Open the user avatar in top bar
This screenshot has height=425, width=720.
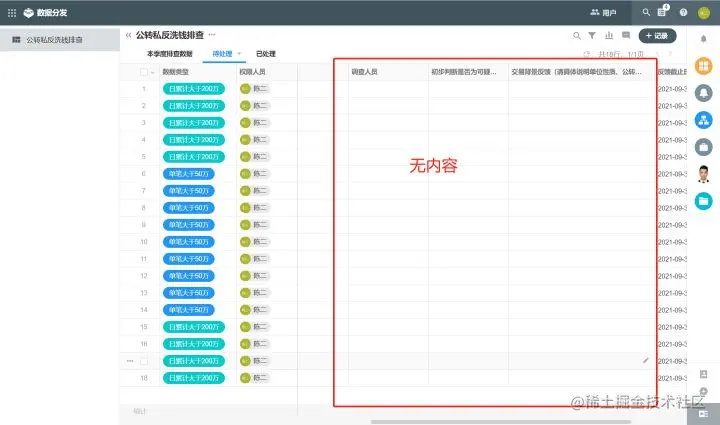tap(704, 13)
